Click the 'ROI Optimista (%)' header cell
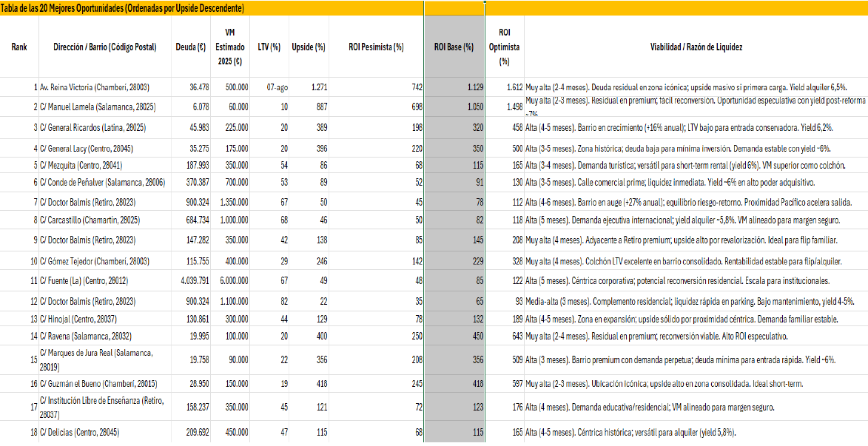The image size is (868, 446). coord(504,47)
